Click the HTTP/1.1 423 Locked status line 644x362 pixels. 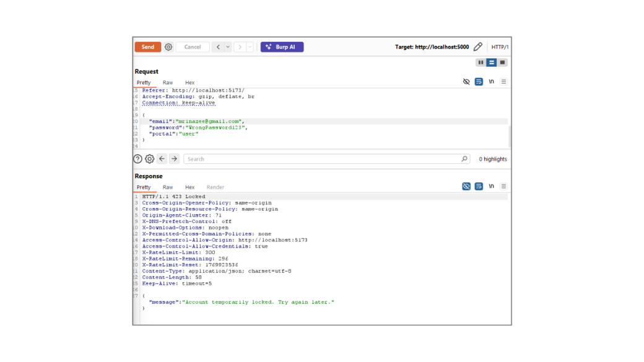pyautogui.click(x=174, y=197)
